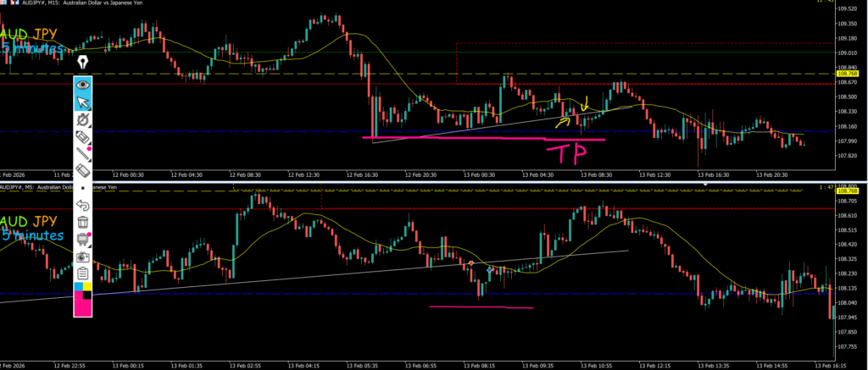
Task: Toggle annotation visibility with the eye icon
Action: point(83,85)
